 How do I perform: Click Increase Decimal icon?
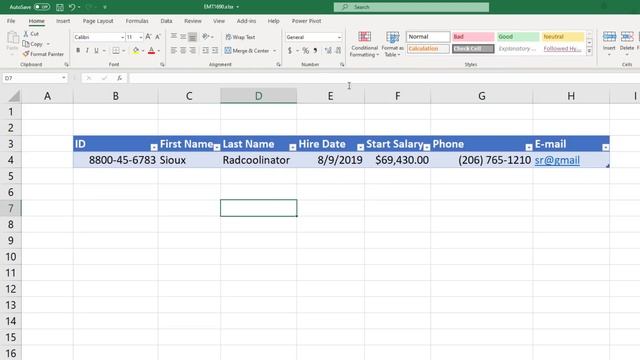328,51
